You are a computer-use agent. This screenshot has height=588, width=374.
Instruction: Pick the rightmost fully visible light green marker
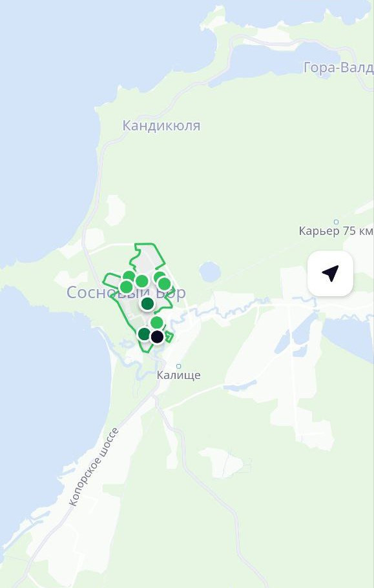165,284
